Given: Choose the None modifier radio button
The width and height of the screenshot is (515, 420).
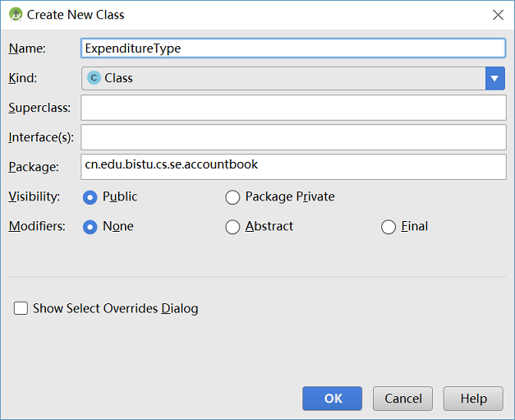Looking at the screenshot, I should click(90, 227).
